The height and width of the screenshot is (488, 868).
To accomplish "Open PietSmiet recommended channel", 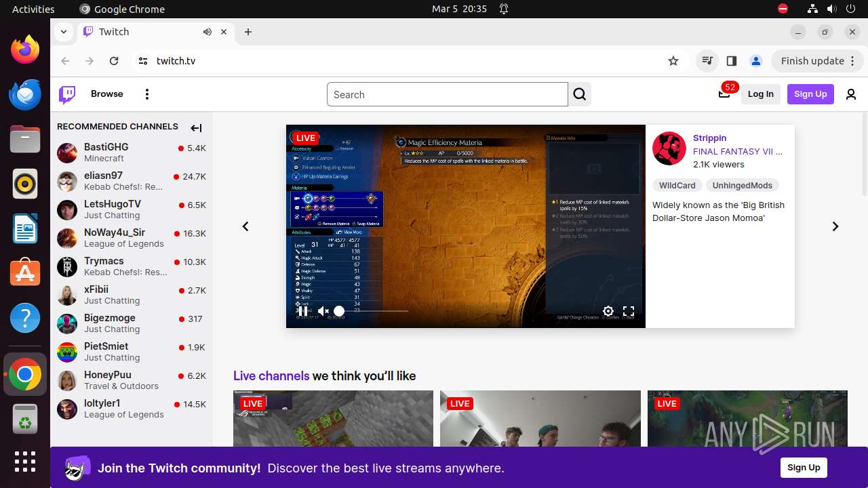I will point(132,352).
